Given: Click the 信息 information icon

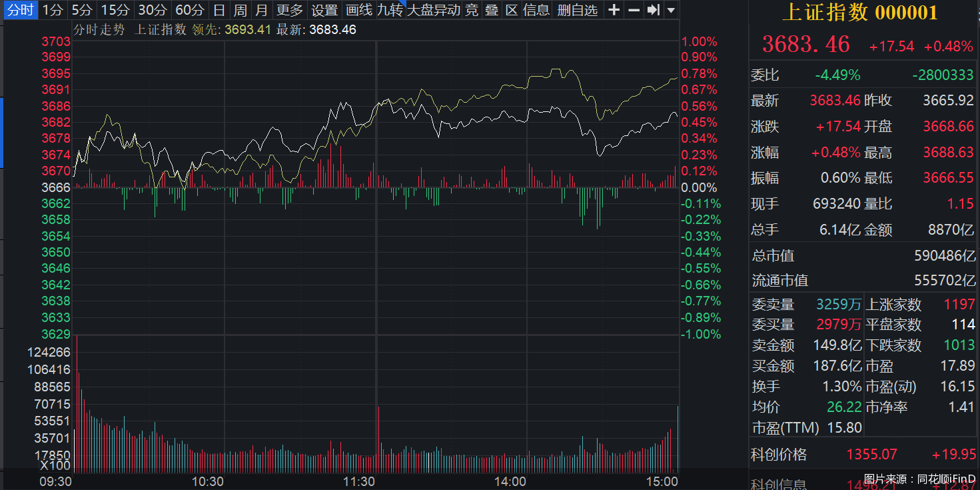Looking at the screenshot, I should (x=536, y=10).
